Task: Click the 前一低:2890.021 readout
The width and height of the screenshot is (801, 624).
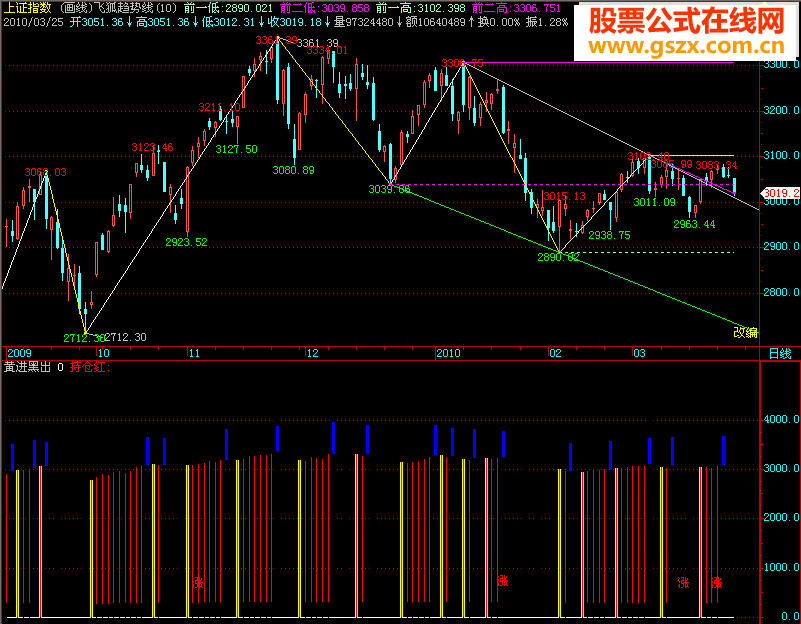Action: click(x=228, y=8)
